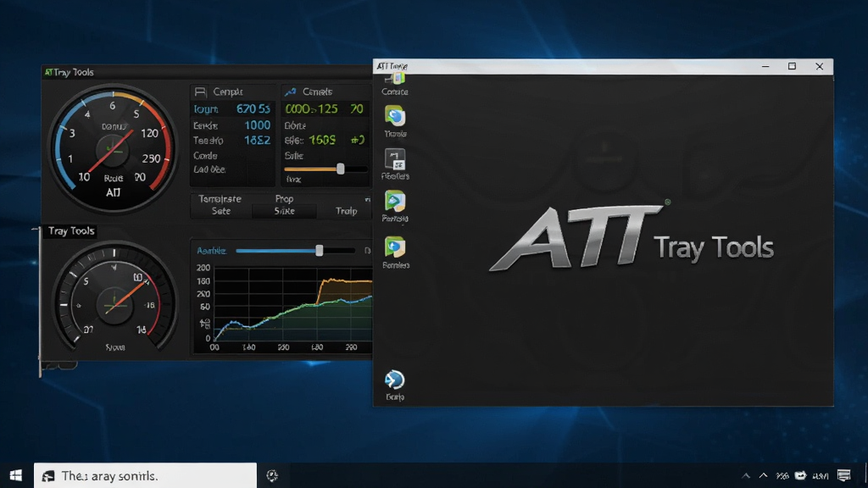
Task: Click the graph icon beside the 'Cameis' header
Action: [x=290, y=91]
